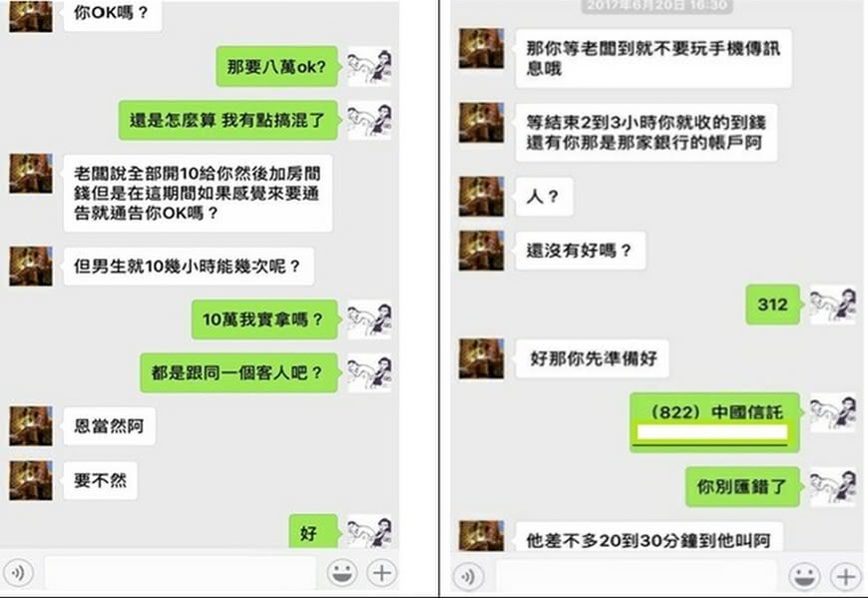Select the "還沒有好嗎？" message bubble
Image resolution: width=868 pixels, height=598 pixels.
[580, 251]
